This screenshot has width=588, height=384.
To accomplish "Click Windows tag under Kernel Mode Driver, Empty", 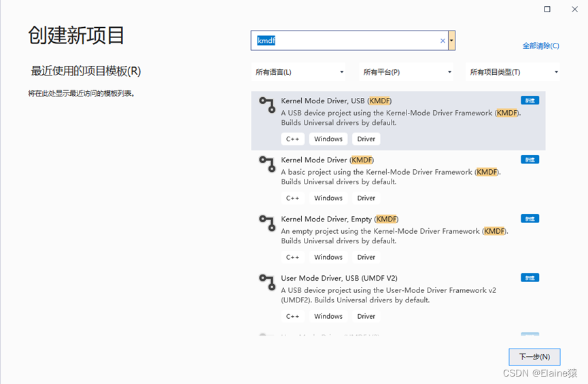I will point(328,258).
